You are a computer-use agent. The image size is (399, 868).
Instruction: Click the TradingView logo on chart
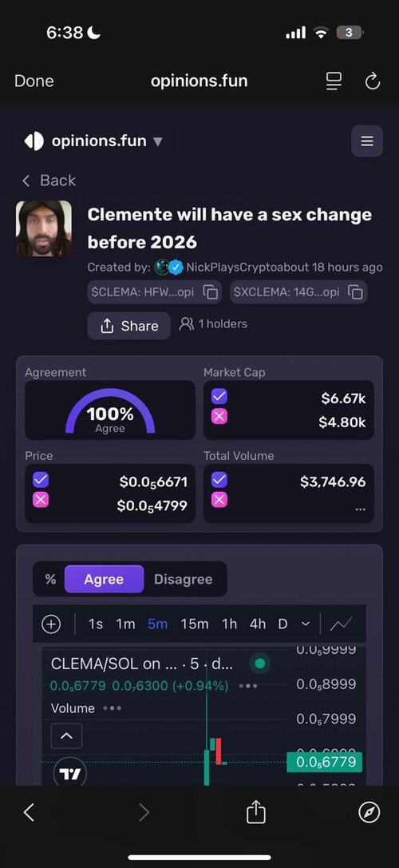coord(69,773)
